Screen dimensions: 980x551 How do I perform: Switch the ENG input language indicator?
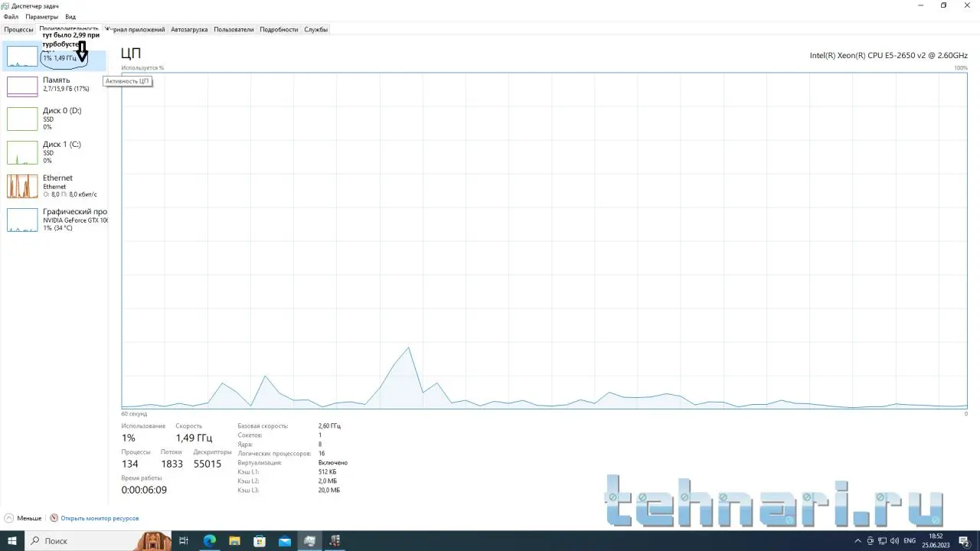910,541
